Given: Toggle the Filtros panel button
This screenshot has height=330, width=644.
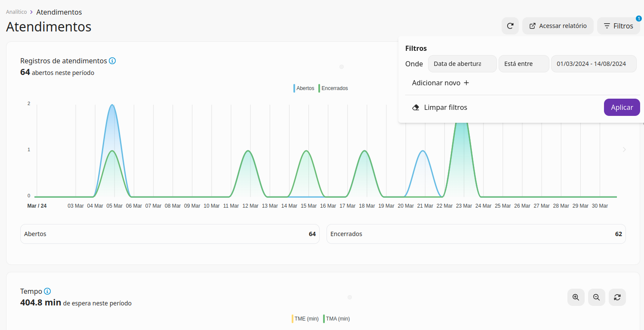Looking at the screenshot, I should 619,26.
